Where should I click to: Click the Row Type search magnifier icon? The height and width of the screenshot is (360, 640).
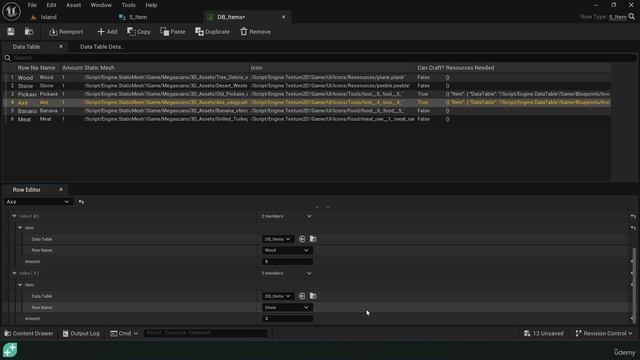632,17
